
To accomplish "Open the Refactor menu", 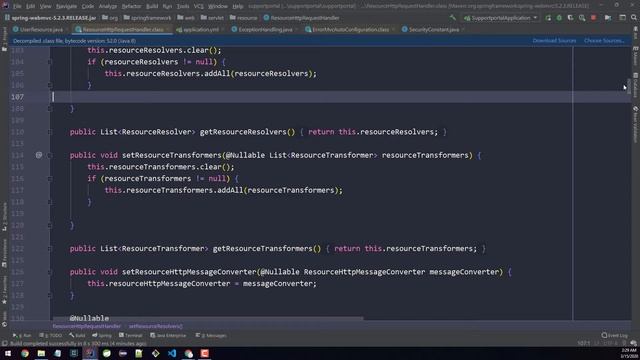I will pyautogui.click(x=131, y=6).
